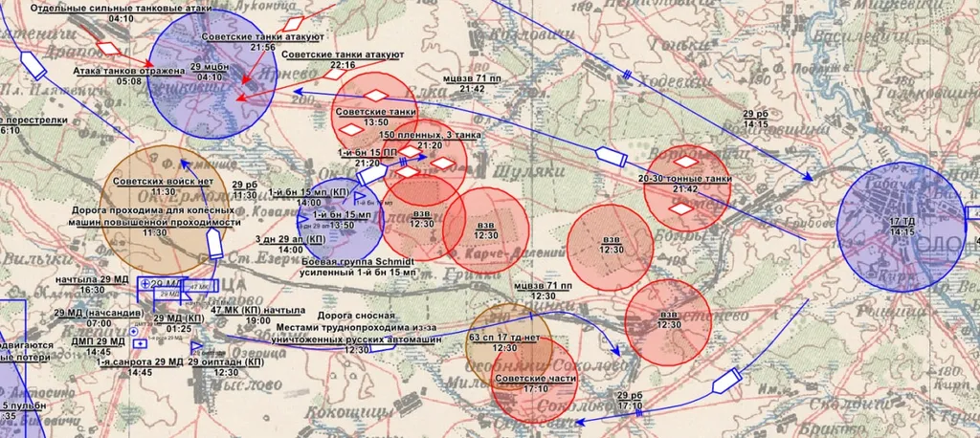The height and width of the screenshot is (438, 980).
Task: Click the round medical post symbol near ДМП 29 МД
Action: click(x=133, y=332)
